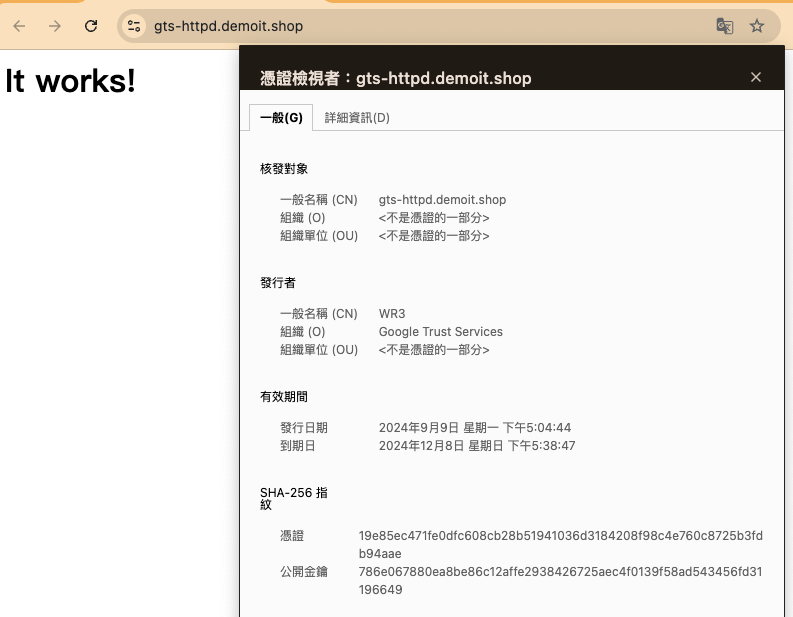The width and height of the screenshot is (793, 617).
Task: Click issuer common name value WR3
Action: pos(392,314)
